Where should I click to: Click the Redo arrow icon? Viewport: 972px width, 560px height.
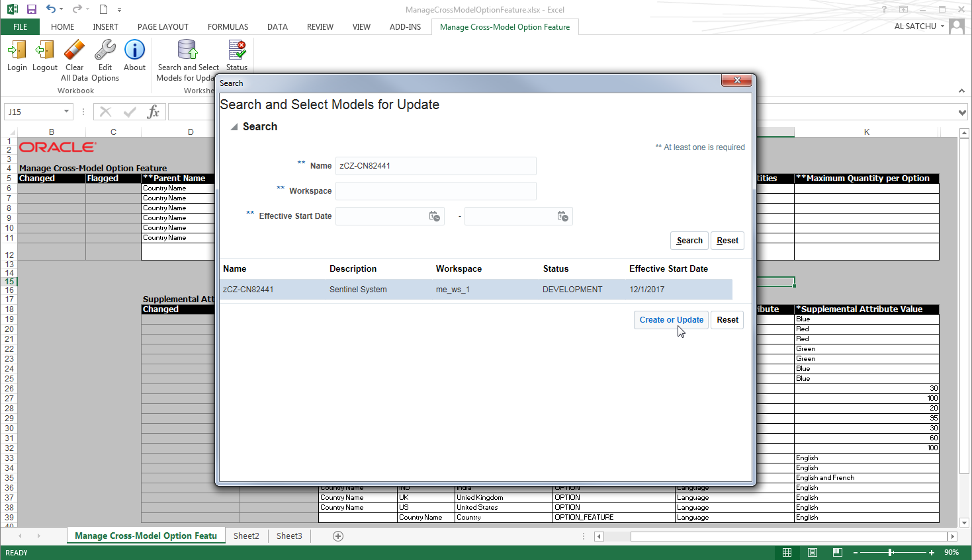point(77,9)
